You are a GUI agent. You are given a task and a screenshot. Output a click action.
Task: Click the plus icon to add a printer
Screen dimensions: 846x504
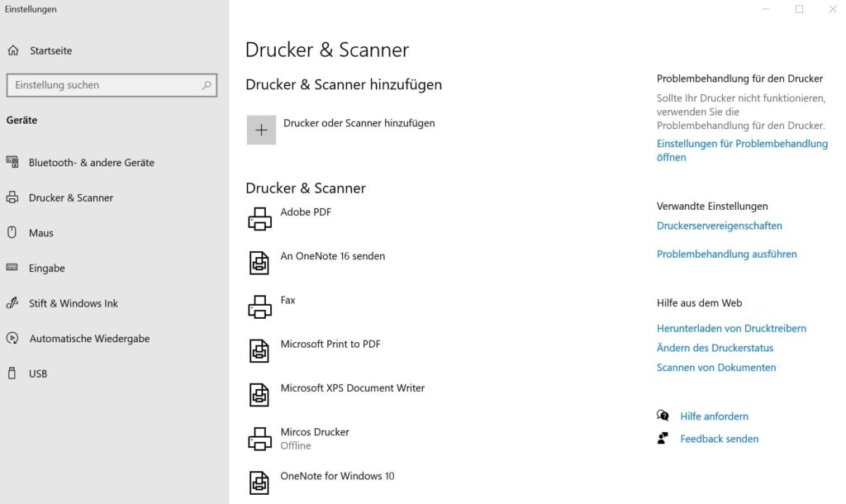coord(261,130)
